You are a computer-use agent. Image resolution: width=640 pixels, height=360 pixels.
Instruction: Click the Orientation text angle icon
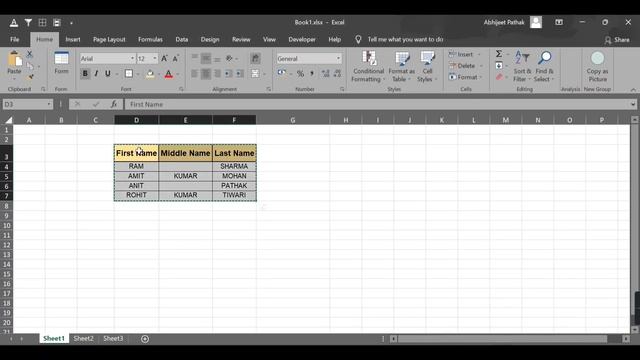tap(230, 59)
